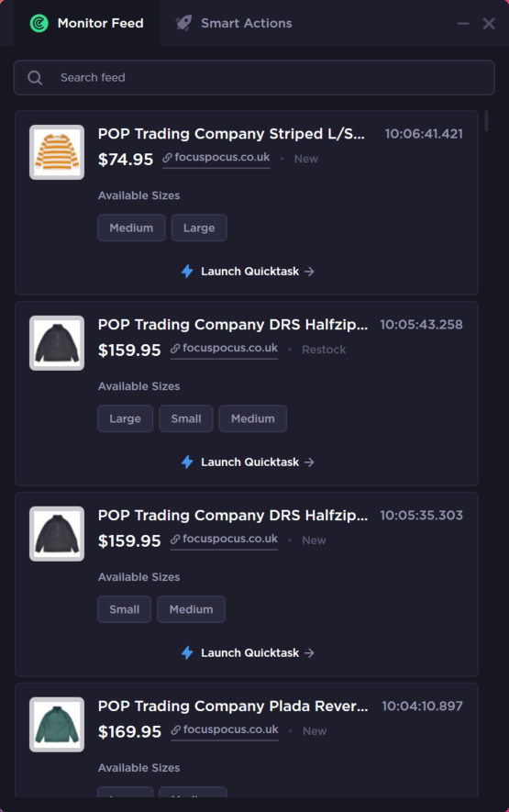Select the Monitor Feed tab
This screenshot has width=509, height=812.
86,23
